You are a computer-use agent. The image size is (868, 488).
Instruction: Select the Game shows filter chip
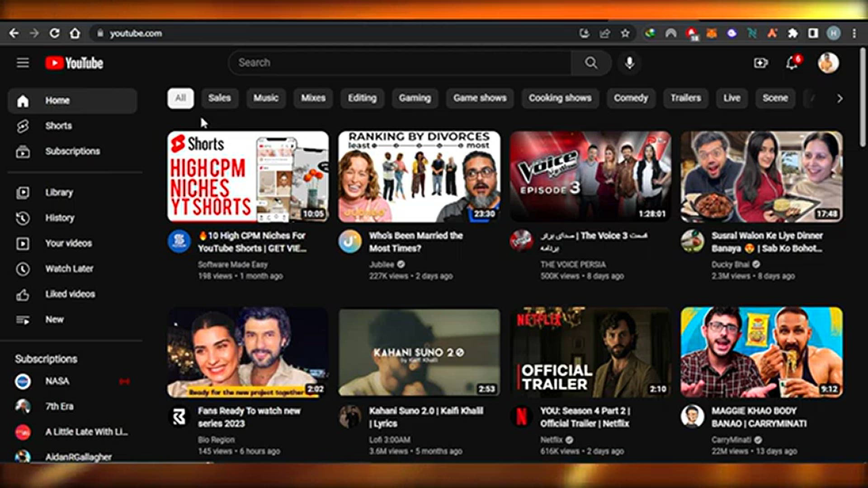point(480,98)
